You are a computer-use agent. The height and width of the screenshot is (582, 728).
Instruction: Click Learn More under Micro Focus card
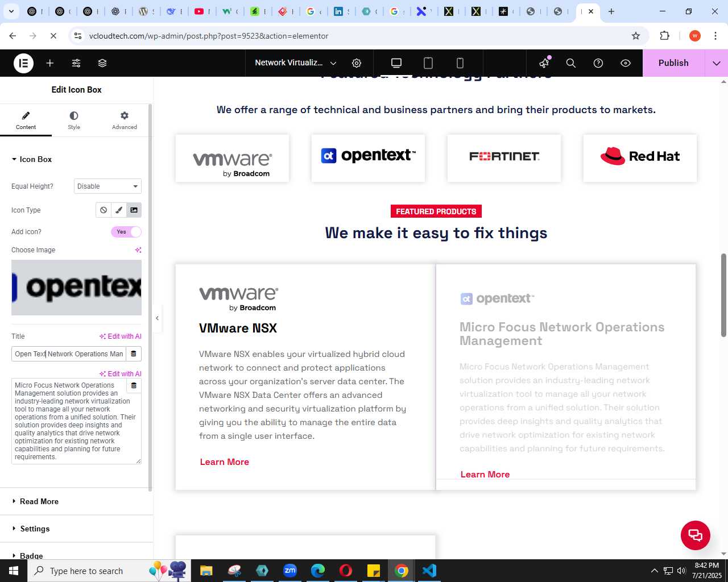tap(485, 475)
